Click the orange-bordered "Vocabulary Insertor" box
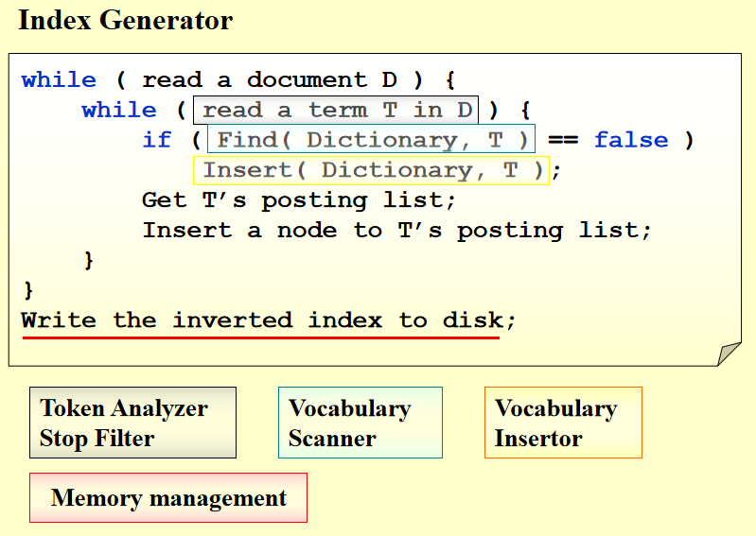The image size is (756, 536). (563, 423)
